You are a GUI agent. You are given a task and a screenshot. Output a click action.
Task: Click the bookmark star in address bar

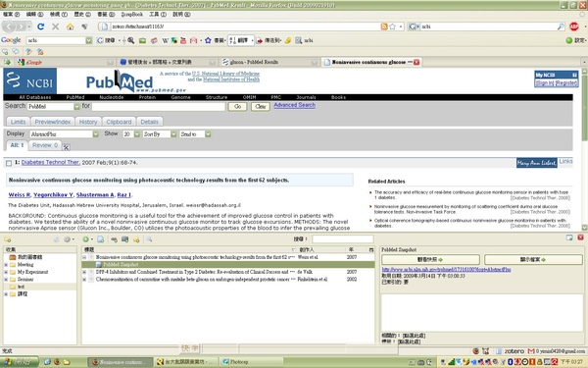coord(392,26)
